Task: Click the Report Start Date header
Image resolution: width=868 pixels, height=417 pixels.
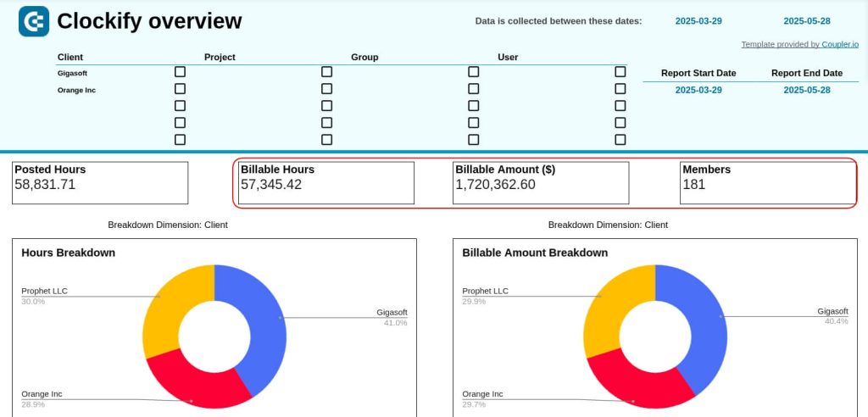Action: click(x=698, y=73)
